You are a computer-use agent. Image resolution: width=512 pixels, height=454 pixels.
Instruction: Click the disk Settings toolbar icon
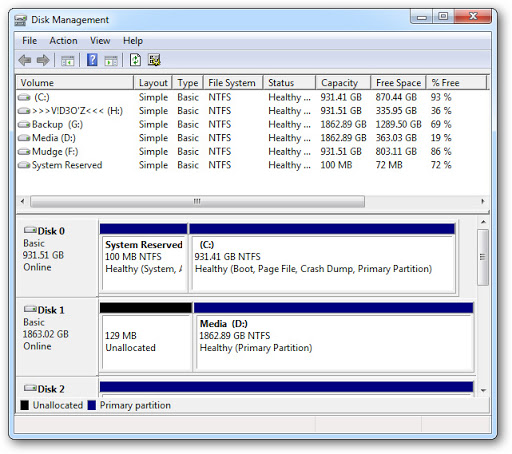pyautogui.click(x=154, y=60)
